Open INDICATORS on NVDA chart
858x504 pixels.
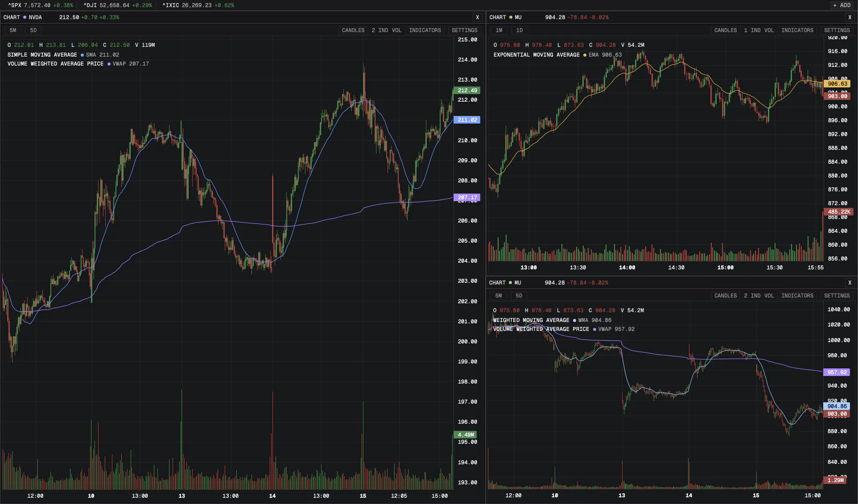point(425,30)
